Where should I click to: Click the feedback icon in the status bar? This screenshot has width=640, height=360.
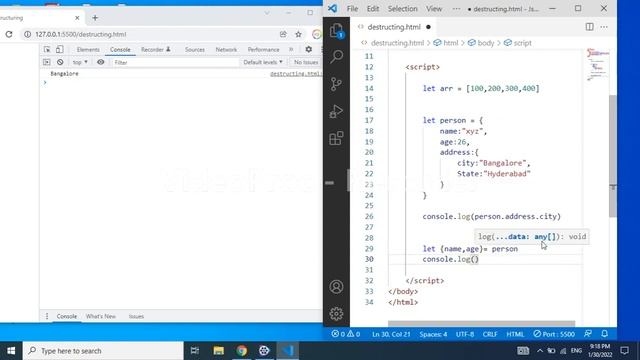[x=588, y=334]
